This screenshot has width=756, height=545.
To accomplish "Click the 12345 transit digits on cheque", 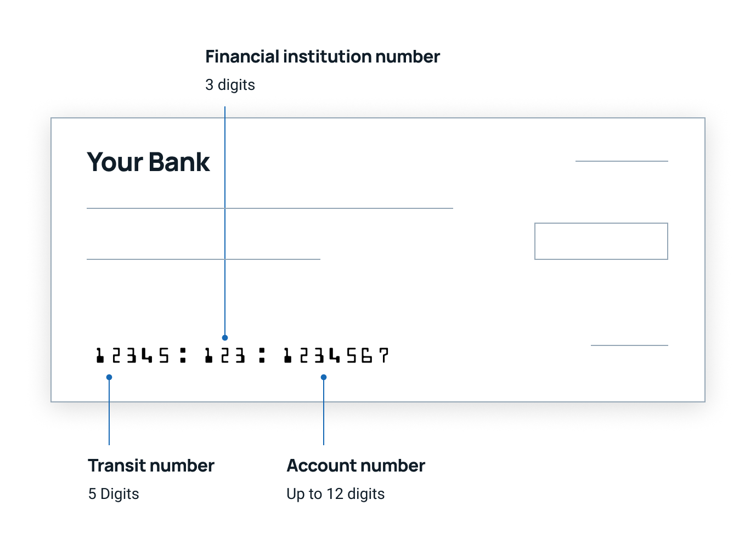I will pos(132,355).
